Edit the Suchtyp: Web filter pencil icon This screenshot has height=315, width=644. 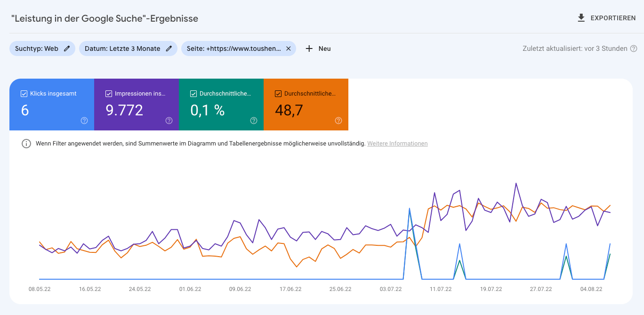click(x=67, y=48)
